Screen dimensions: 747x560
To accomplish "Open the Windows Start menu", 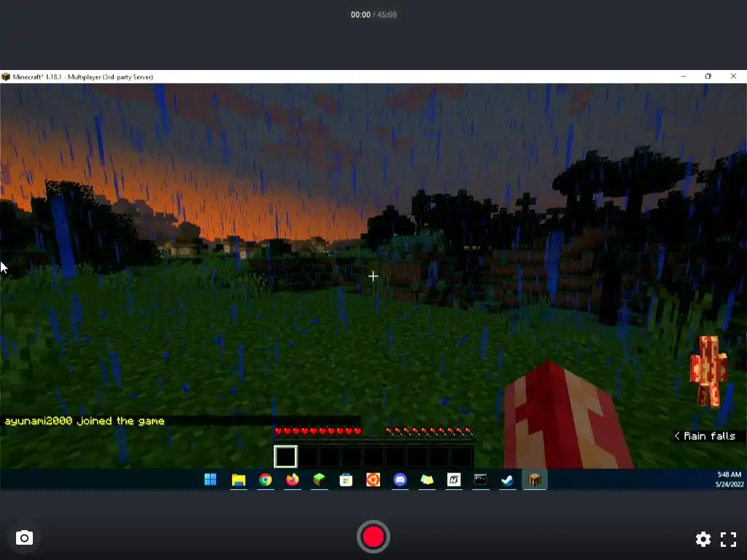I will click(x=210, y=480).
